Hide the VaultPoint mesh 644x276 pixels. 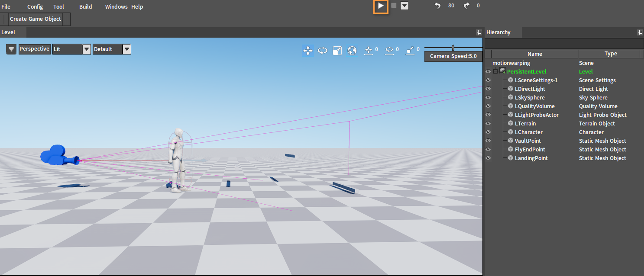[x=488, y=141]
